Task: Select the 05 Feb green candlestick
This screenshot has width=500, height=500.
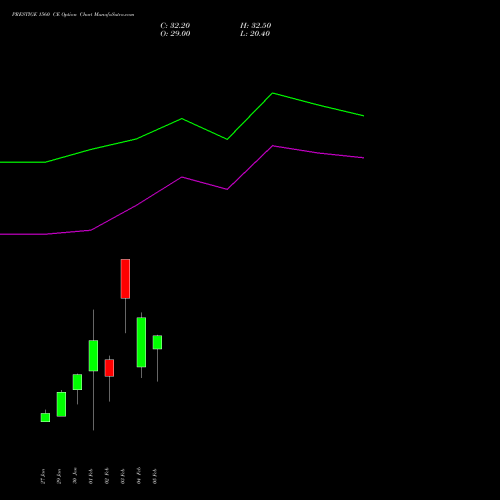Action: coord(157,342)
